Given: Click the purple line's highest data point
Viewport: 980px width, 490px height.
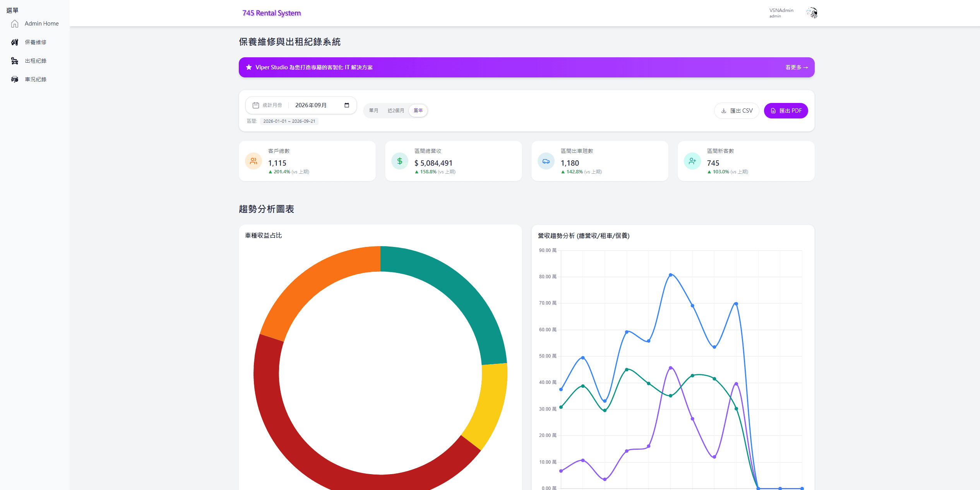Looking at the screenshot, I should coord(670,368).
